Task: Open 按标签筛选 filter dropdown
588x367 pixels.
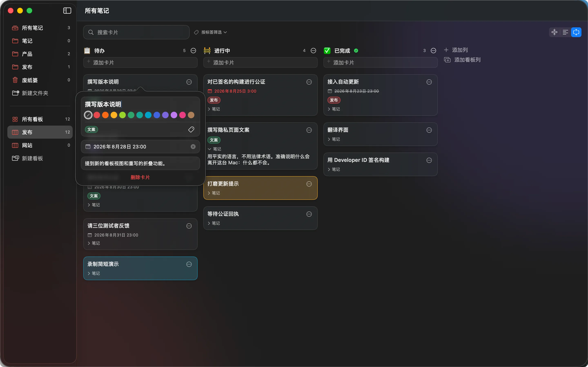Action: [211, 32]
